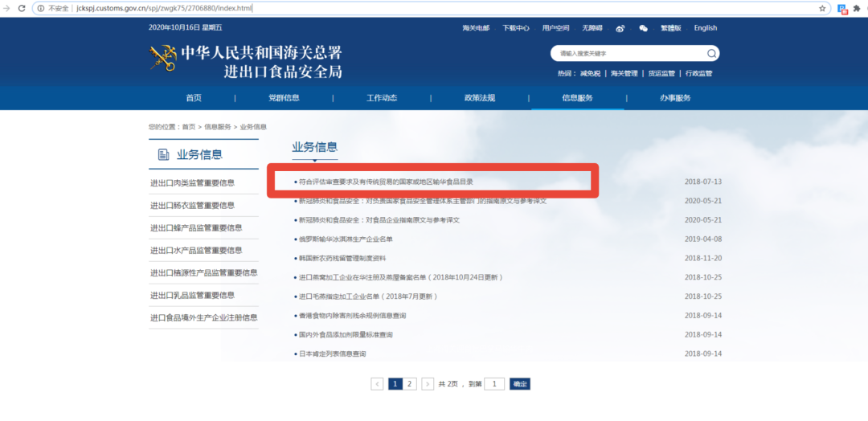
Task: Go to previous page arrow in pagination
Action: (x=377, y=384)
